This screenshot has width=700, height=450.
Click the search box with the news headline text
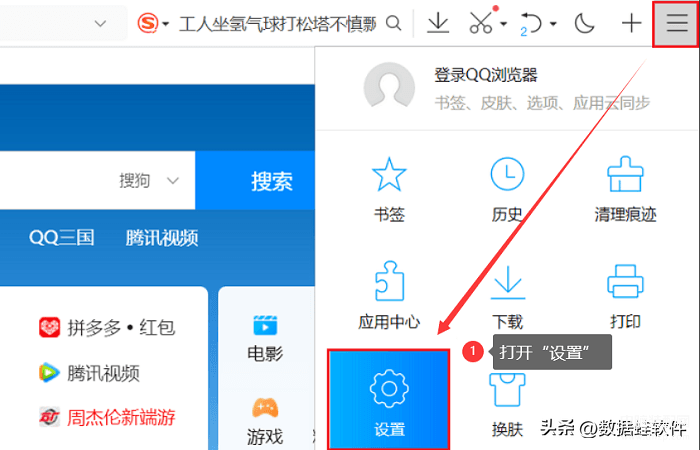point(277,23)
